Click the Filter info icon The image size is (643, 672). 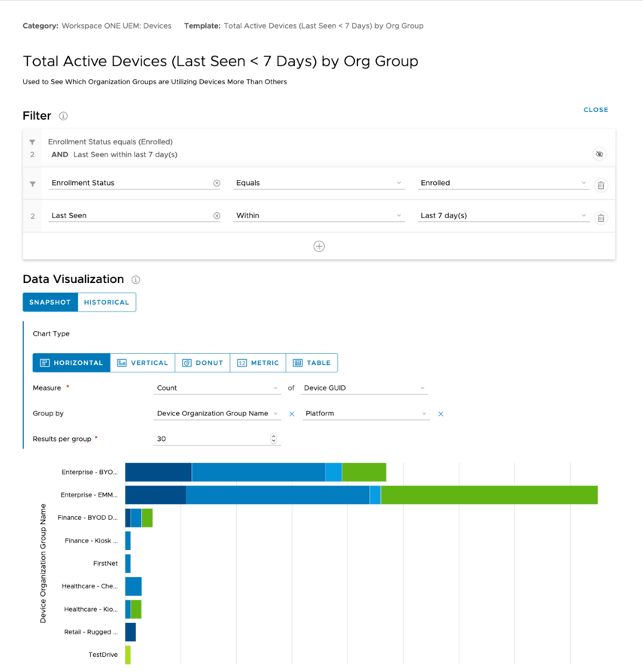point(63,116)
